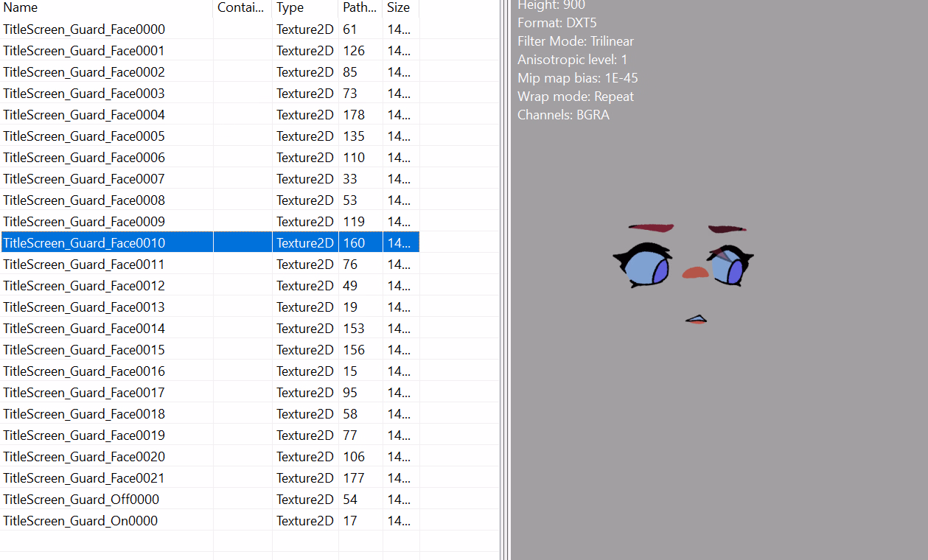Sort assets by PathID column
The height and width of the screenshot is (560, 928).
click(359, 8)
